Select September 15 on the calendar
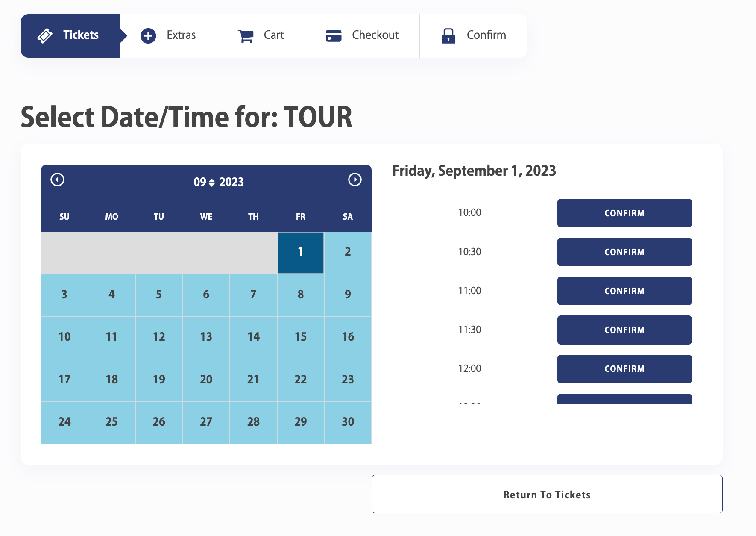Viewport: 756px width, 536px height. point(301,337)
